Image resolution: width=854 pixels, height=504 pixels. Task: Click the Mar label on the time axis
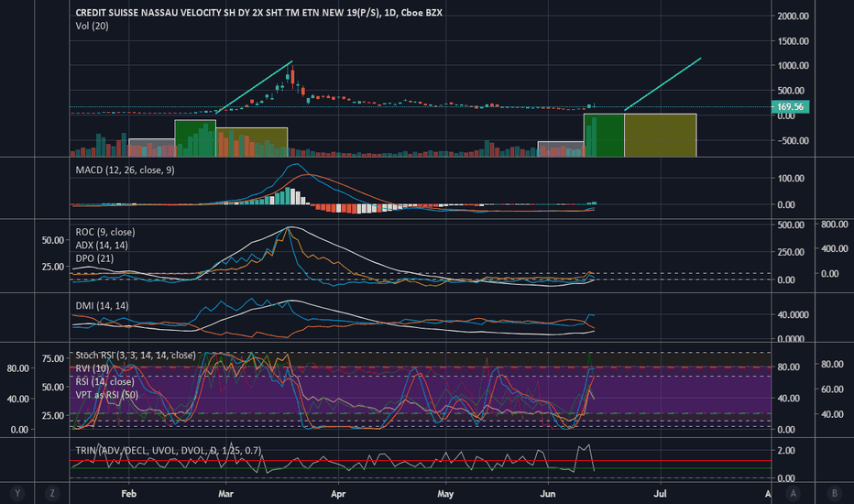225,494
